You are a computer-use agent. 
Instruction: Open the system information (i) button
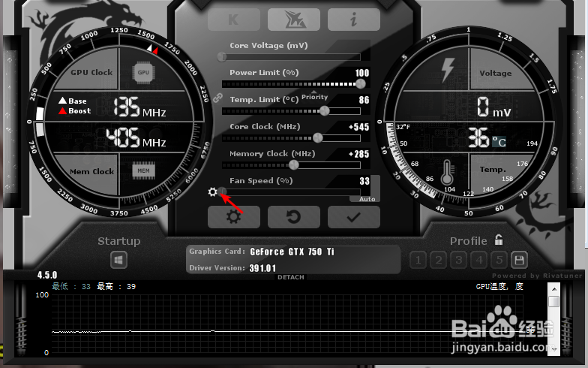[354, 20]
